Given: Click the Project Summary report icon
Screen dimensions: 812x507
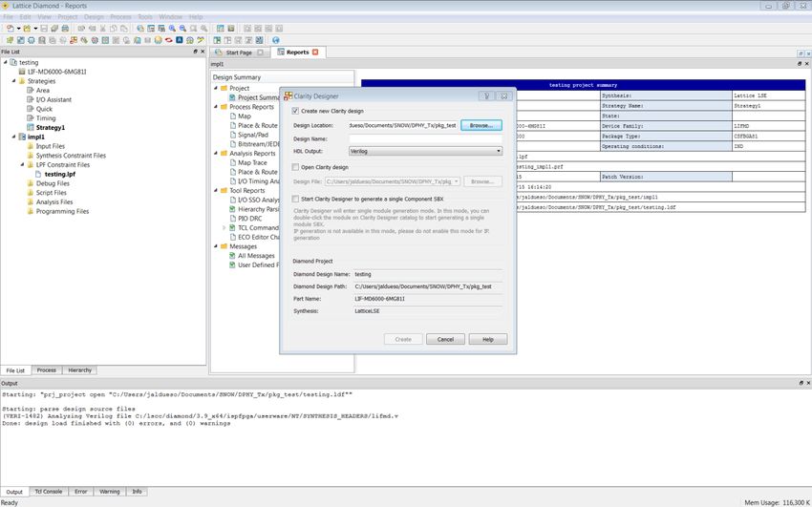Looking at the screenshot, I should coord(232,97).
